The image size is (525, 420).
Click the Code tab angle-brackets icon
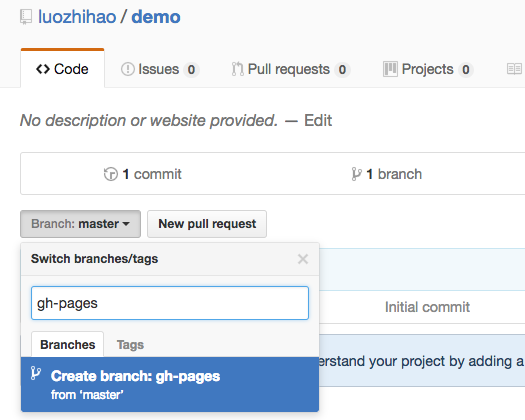tap(43, 69)
